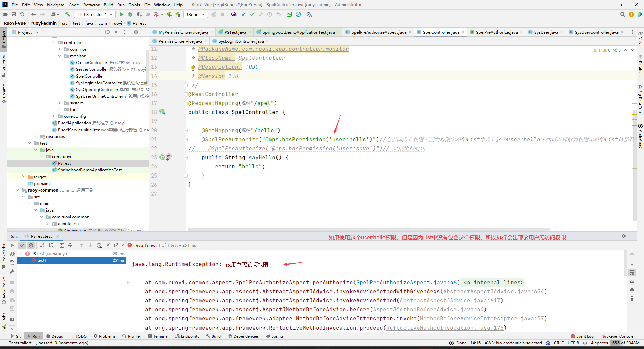This screenshot has width=644, height=349.
Task: Toggle Show Ignored tests button
Action: click(x=31, y=245)
